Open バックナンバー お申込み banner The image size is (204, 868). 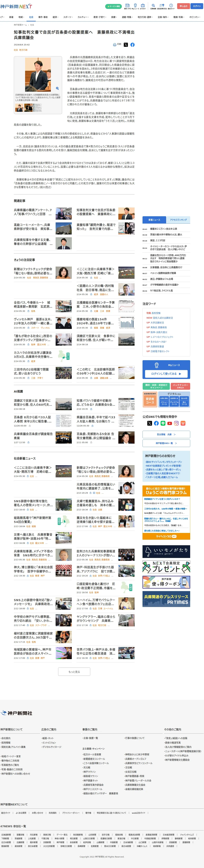(180, 386)
